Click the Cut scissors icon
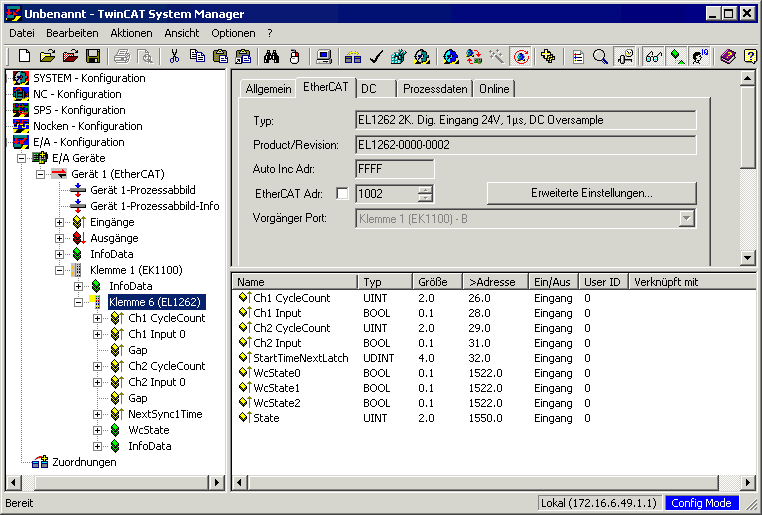This screenshot has width=762, height=515. point(174,57)
